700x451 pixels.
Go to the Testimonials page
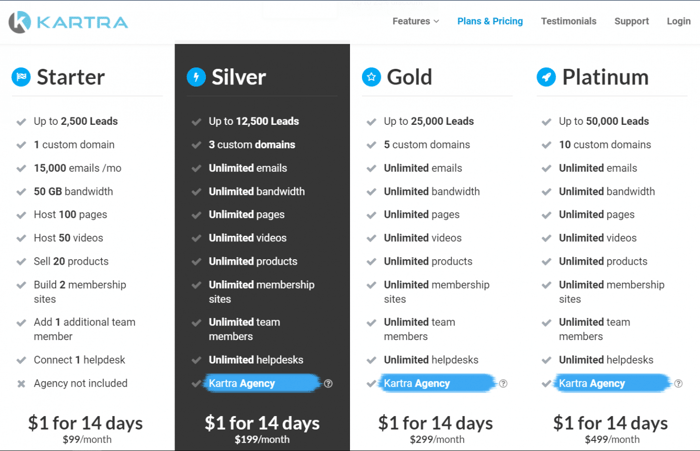click(568, 21)
